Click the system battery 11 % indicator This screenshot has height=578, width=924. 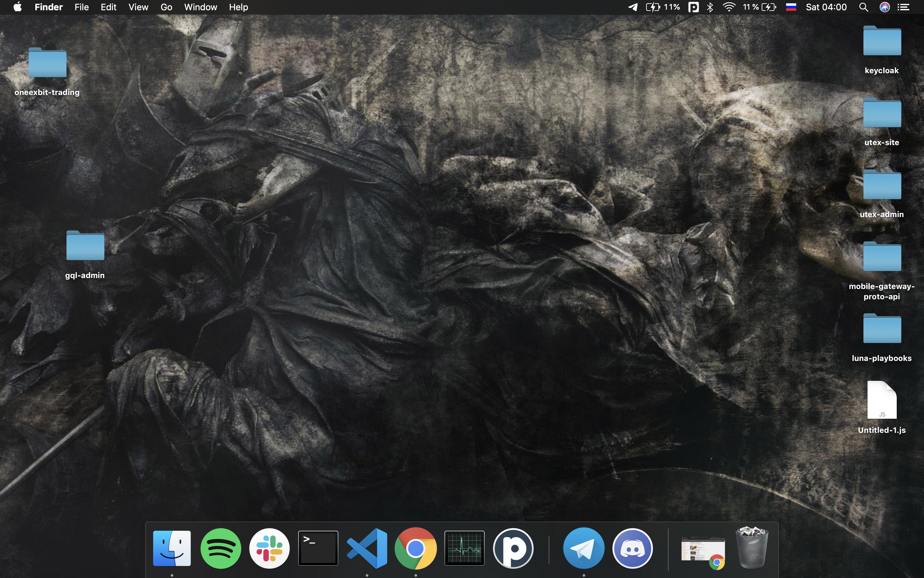[759, 7]
